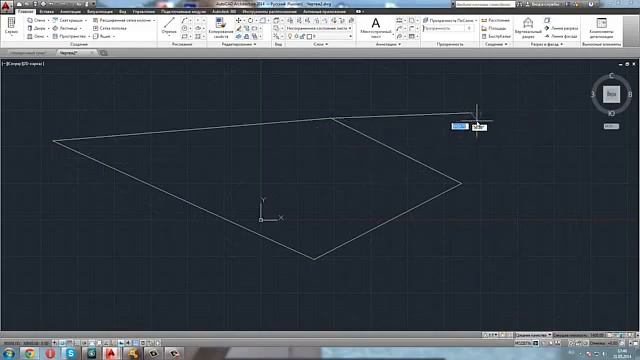The height and width of the screenshot is (360, 640).
Task: Select the Стена (Wall) tool
Action: tap(36, 20)
